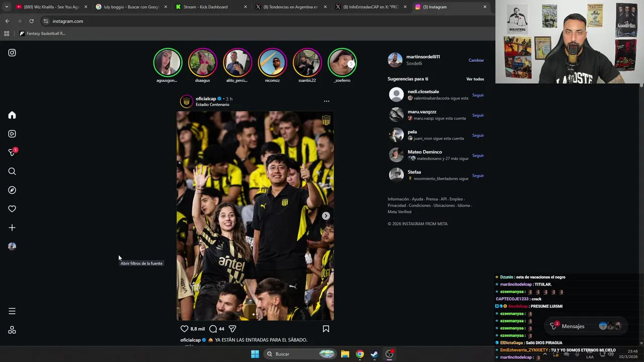The image size is (644, 362).
Task: Open Messages icon with red badge
Action: pos(13,152)
